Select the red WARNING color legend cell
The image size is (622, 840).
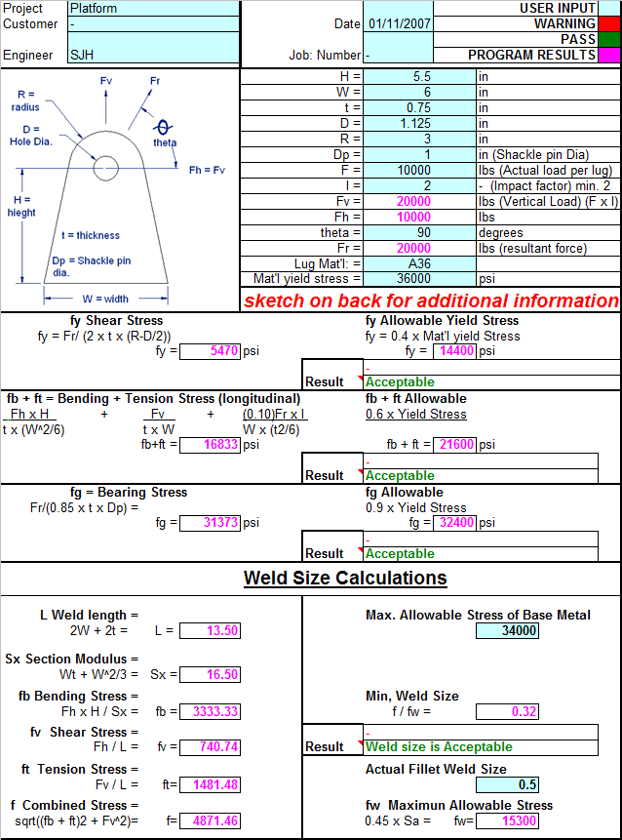(x=609, y=24)
